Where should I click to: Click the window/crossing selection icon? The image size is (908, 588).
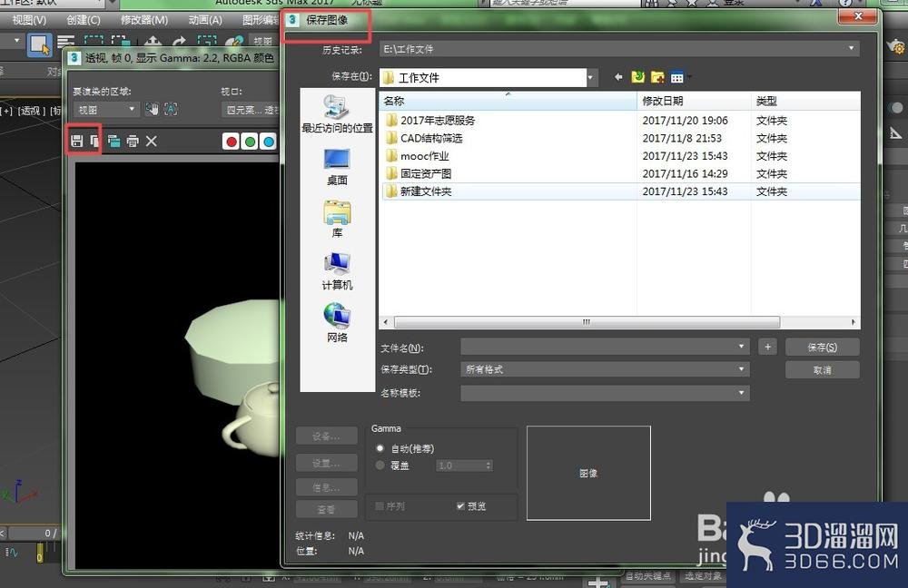coord(121,43)
